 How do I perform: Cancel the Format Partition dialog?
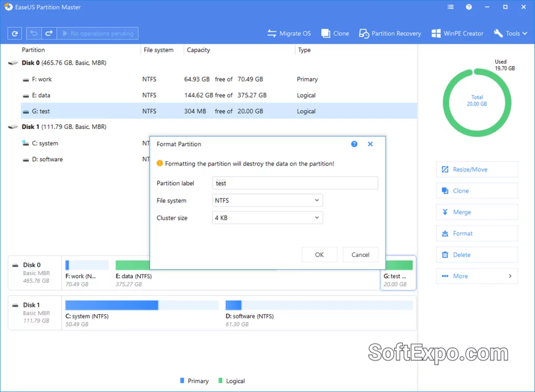point(360,255)
